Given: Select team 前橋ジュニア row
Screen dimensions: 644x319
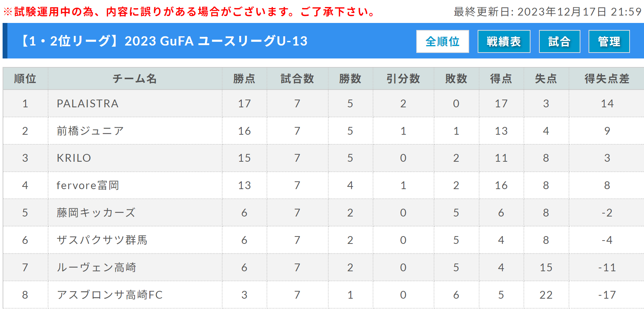Looking at the screenshot, I should (x=323, y=131).
